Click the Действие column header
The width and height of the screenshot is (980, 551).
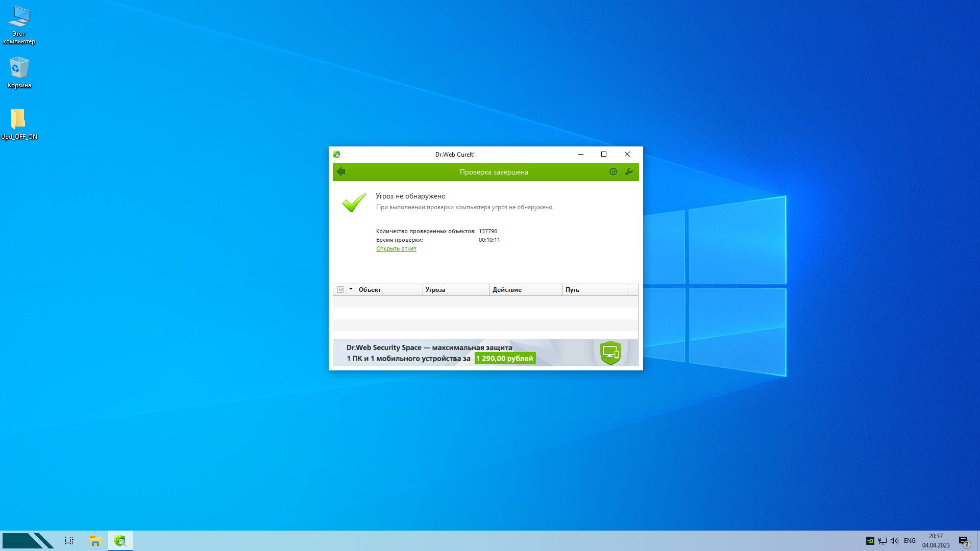pyautogui.click(x=526, y=290)
